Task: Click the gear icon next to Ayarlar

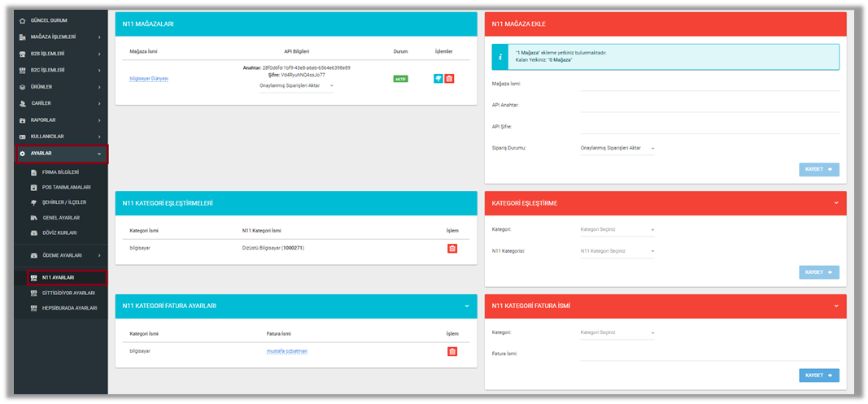Action: tap(22, 153)
